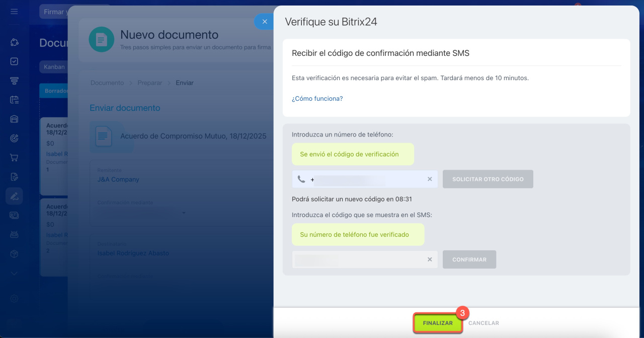
Task: Close the verification slider with X button
Action: [x=265, y=22]
